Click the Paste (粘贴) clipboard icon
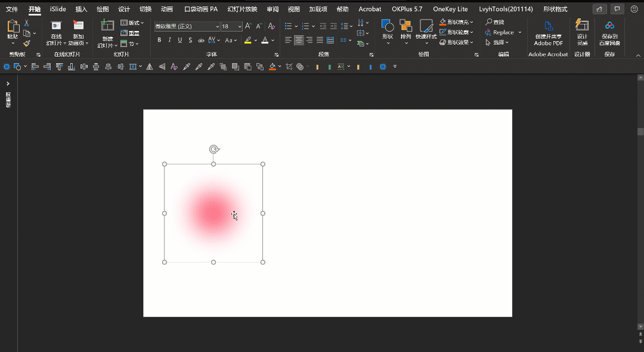This screenshot has height=352, width=644. coord(13,27)
